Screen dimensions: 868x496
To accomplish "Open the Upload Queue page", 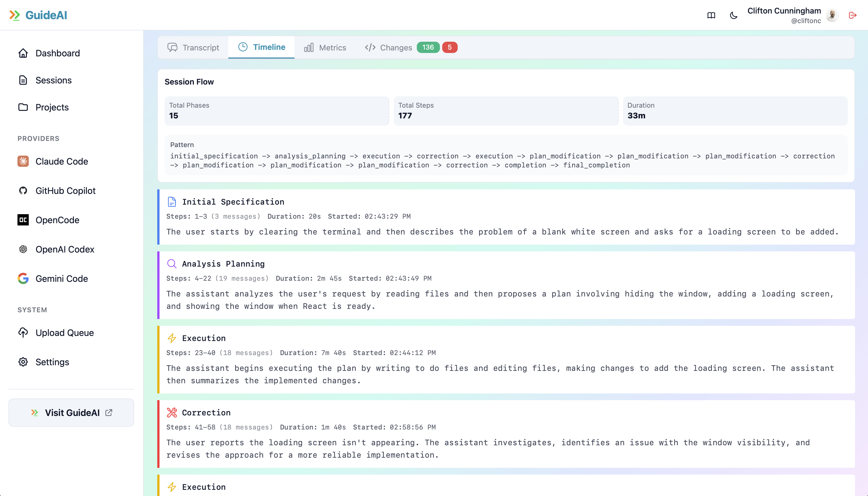I will pos(64,333).
